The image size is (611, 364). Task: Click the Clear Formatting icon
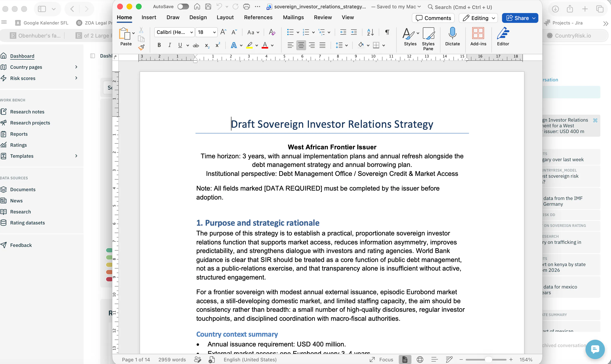coord(272,32)
